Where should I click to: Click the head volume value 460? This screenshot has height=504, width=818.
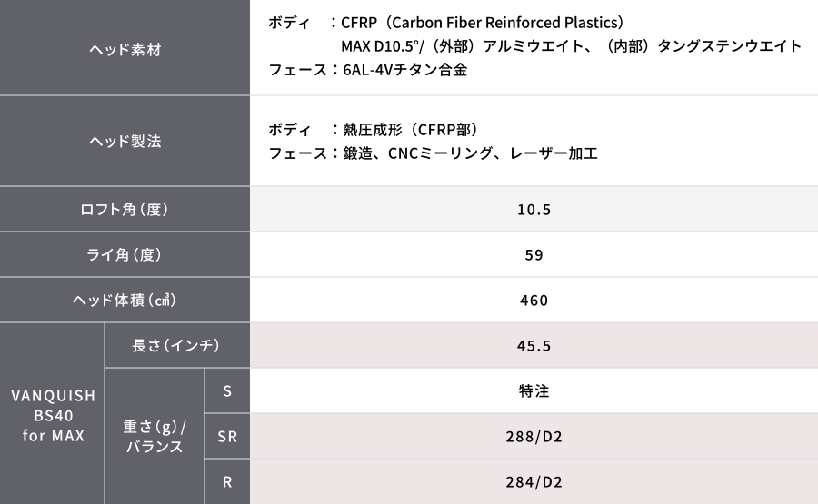[x=534, y=301]
